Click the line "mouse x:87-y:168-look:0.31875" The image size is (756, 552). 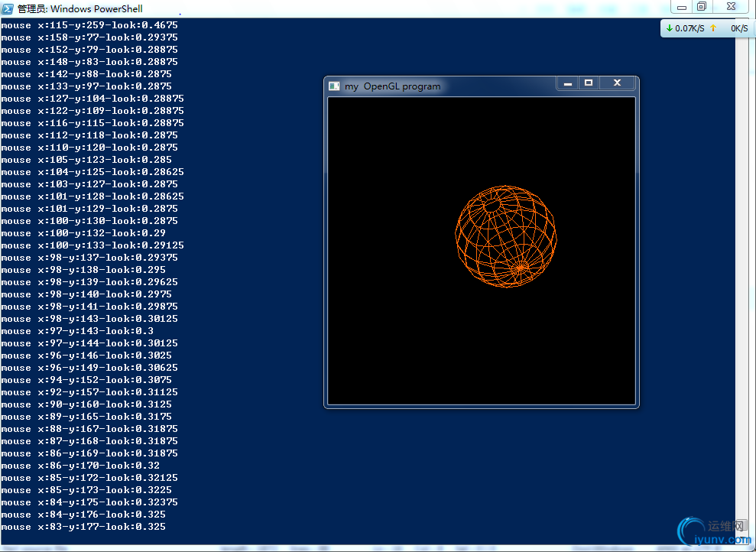(89, 441)
